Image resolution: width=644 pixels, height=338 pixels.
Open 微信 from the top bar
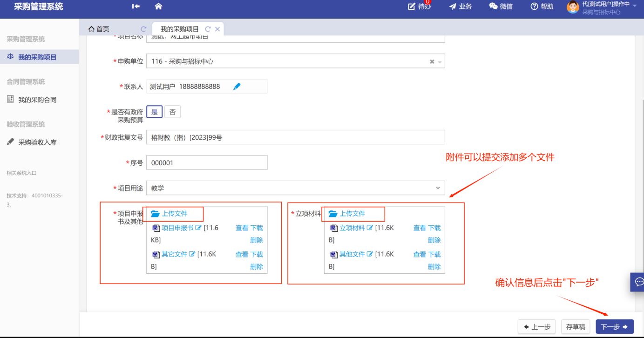(x=501, y=7)
